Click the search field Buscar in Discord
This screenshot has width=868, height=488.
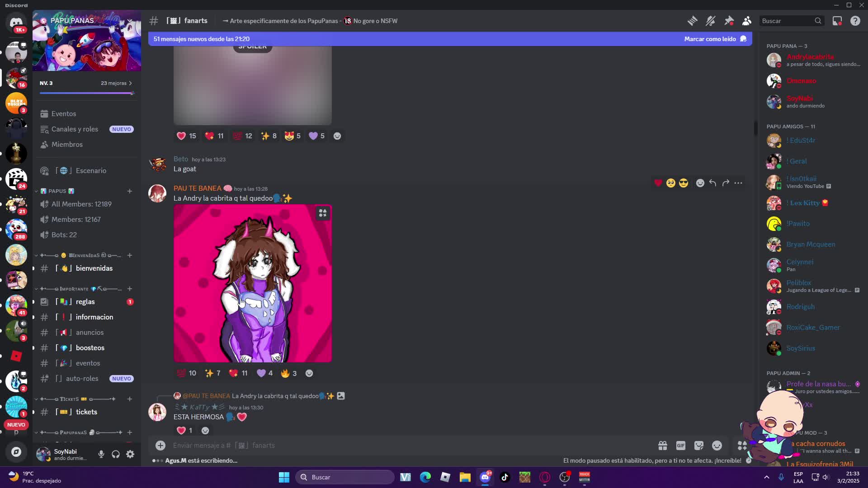[791, 21]
